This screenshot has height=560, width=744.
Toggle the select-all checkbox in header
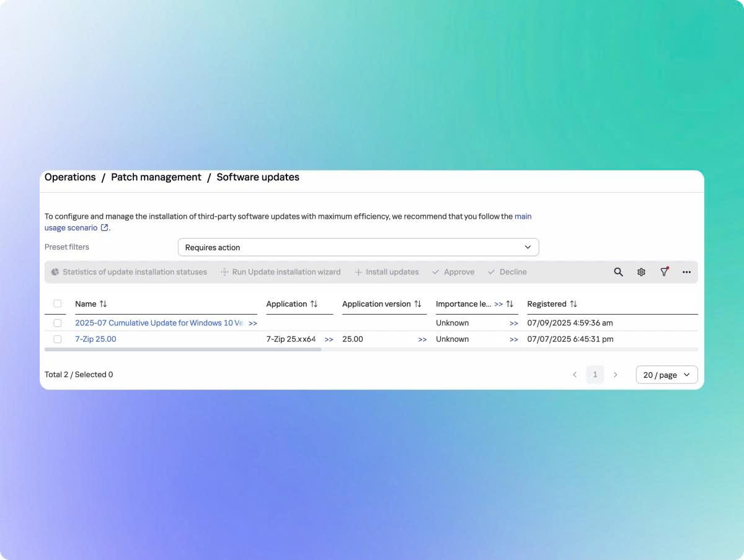[58, 304]
